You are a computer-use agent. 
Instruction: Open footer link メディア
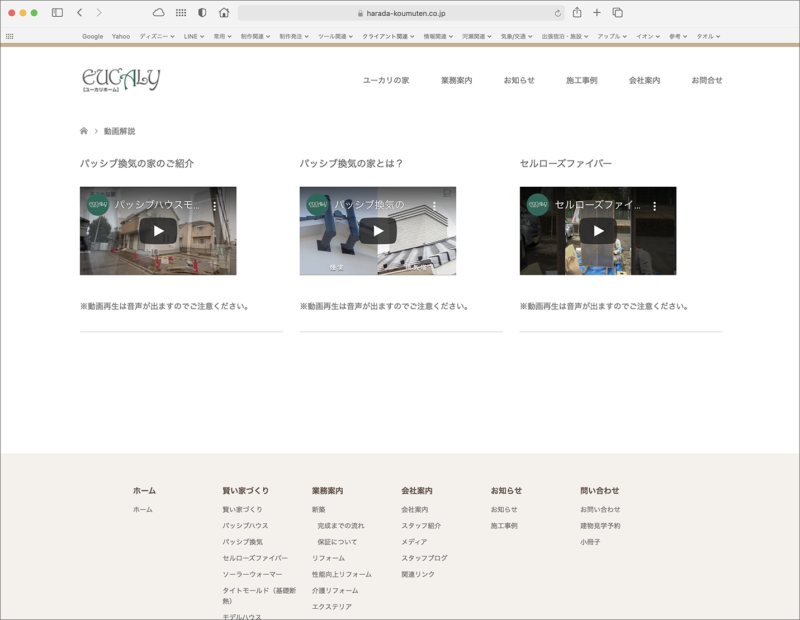point(414,542)
